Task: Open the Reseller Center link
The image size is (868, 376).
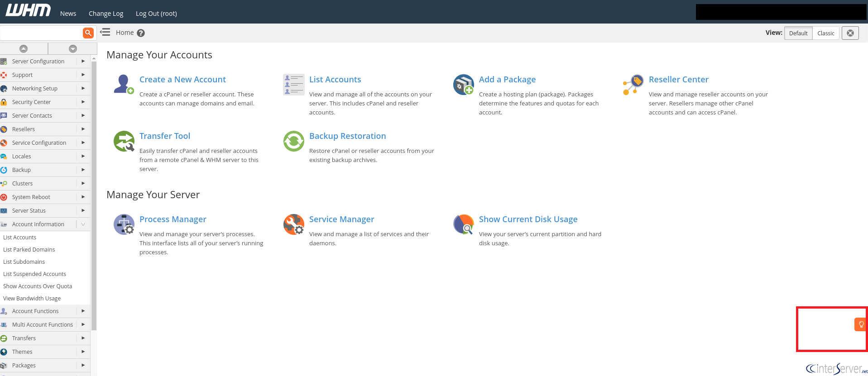Action: click(x=678, y=80)
